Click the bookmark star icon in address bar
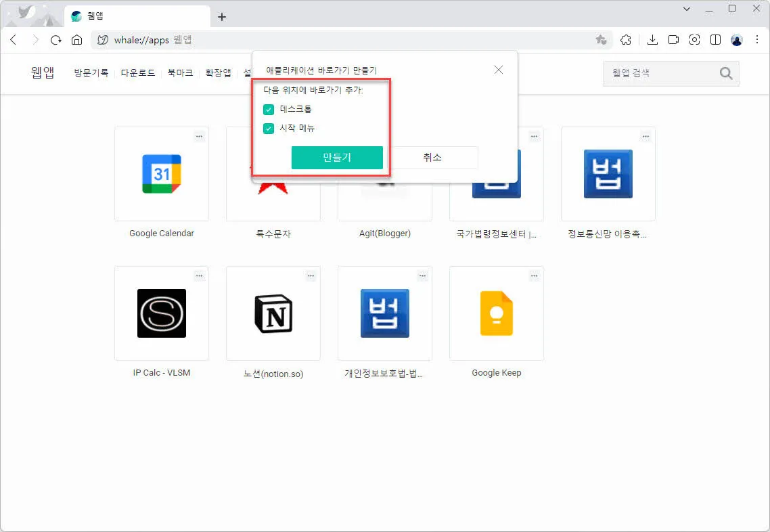Screen dimensions: 770x532 (601, 40)
